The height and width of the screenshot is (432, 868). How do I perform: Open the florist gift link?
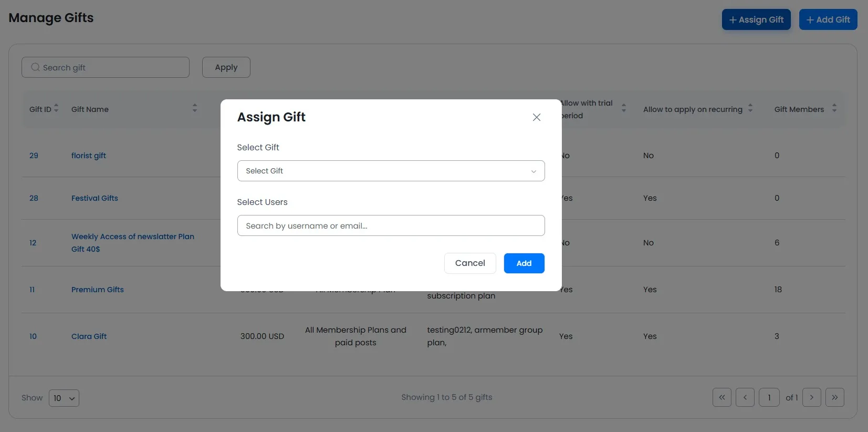click(89, 156)
